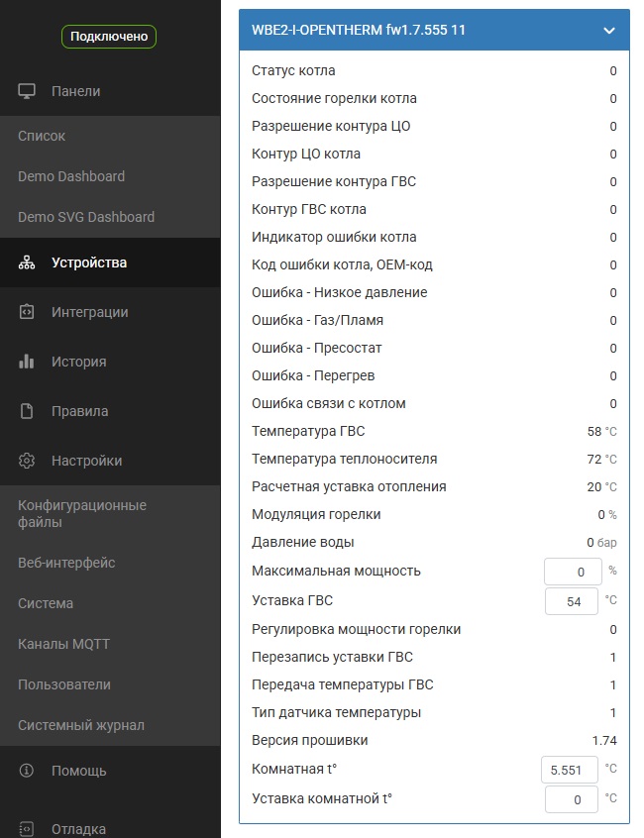
Task: Edit the Уставка ГВС value field
Action: (572, 601)
